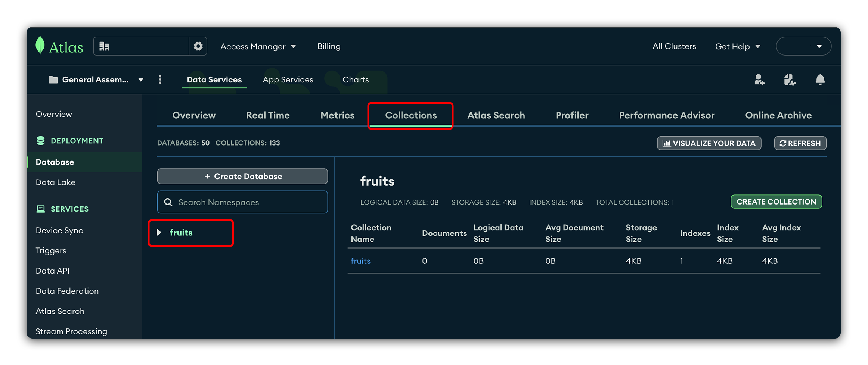Click the search magnifier icon
This screenshot has height=365, width=868.
[x=168, y=202]
